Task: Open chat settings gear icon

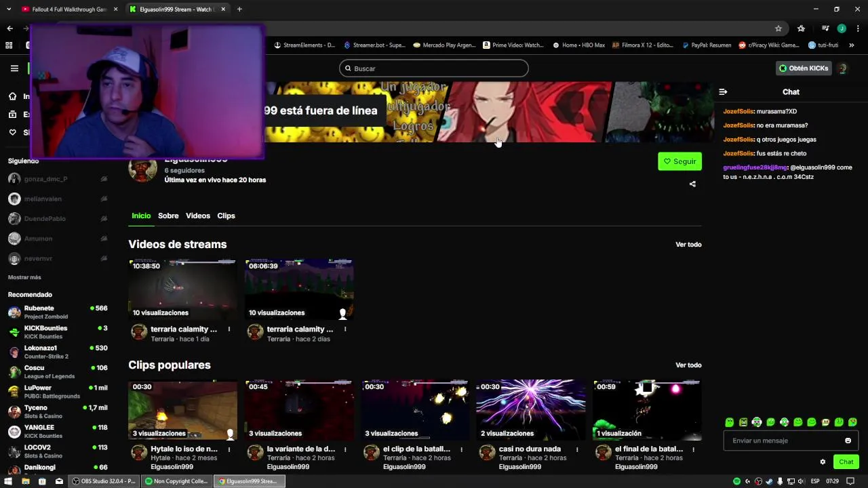Action: click(x=823, y=462)
